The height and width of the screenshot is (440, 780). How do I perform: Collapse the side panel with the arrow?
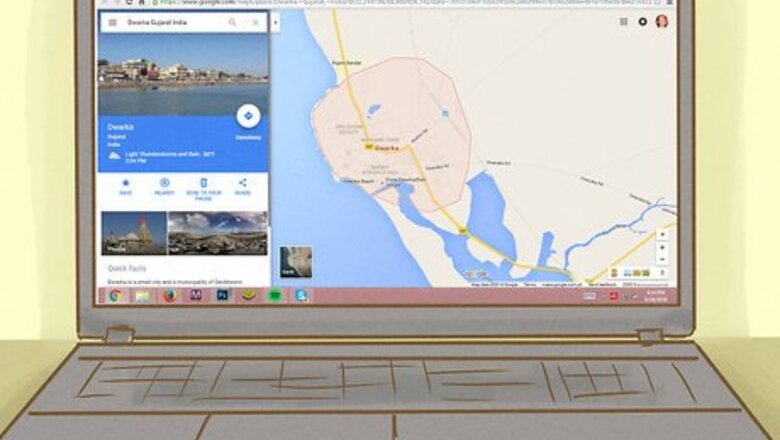[x=275, y=22]
